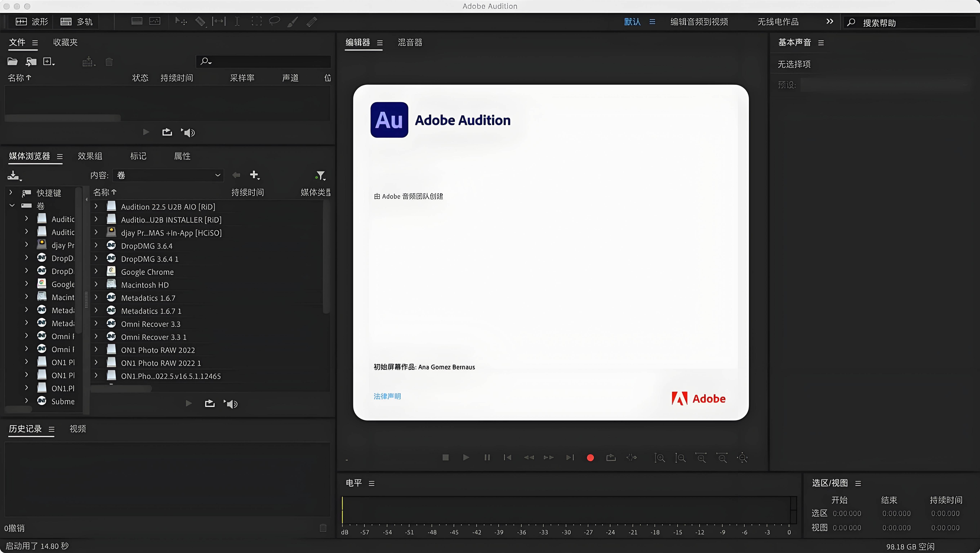Viewport: 980px width, 553px height.
Task: Switch to the 波形 waveform editor view
Action: [x=32, y=22]
